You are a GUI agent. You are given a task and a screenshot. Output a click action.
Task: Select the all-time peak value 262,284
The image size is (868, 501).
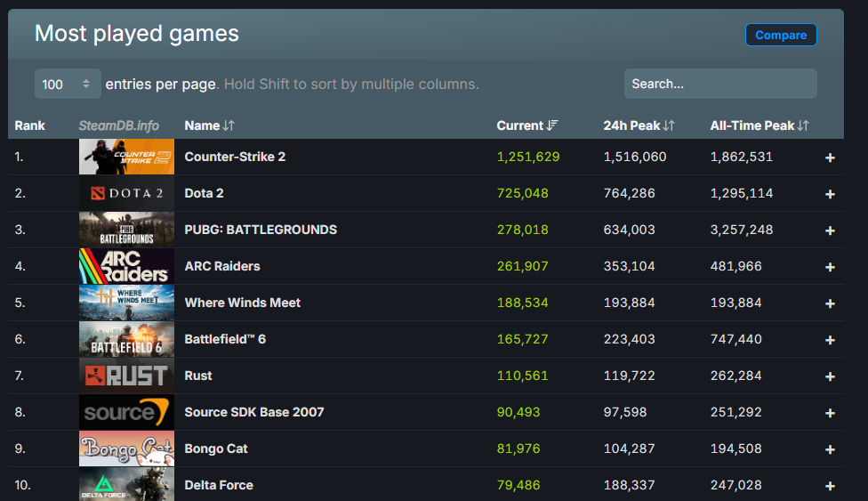click(735, 376)
